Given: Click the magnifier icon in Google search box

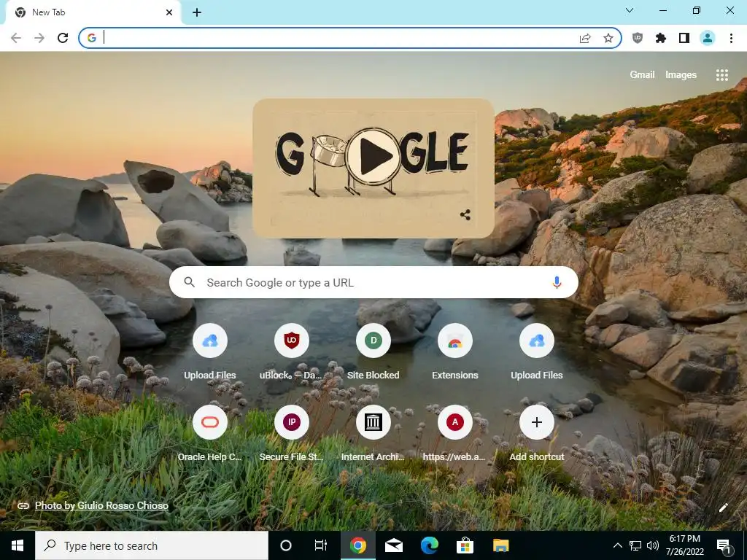Looking at the screenshot, I should [x=189, y=282].
